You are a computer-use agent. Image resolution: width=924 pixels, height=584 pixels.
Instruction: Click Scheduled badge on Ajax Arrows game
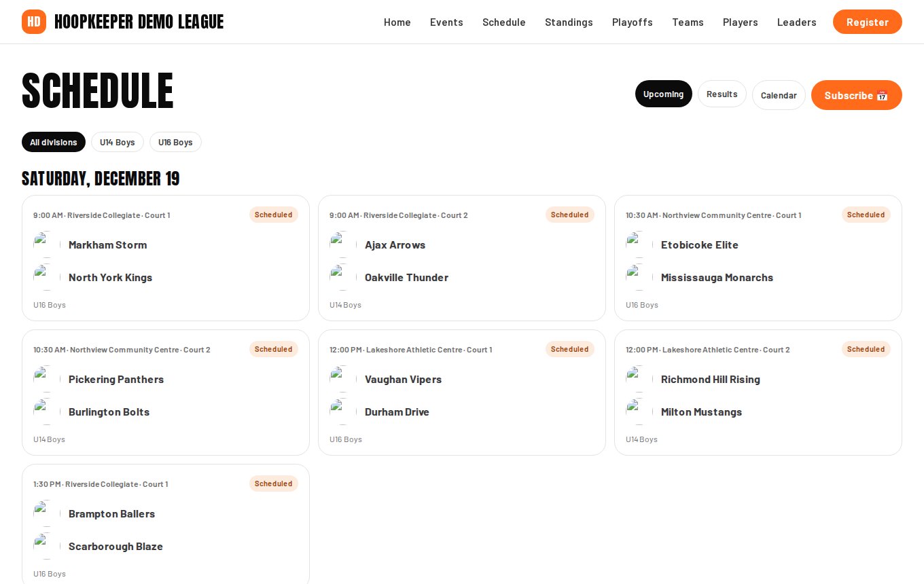(570, 215)
